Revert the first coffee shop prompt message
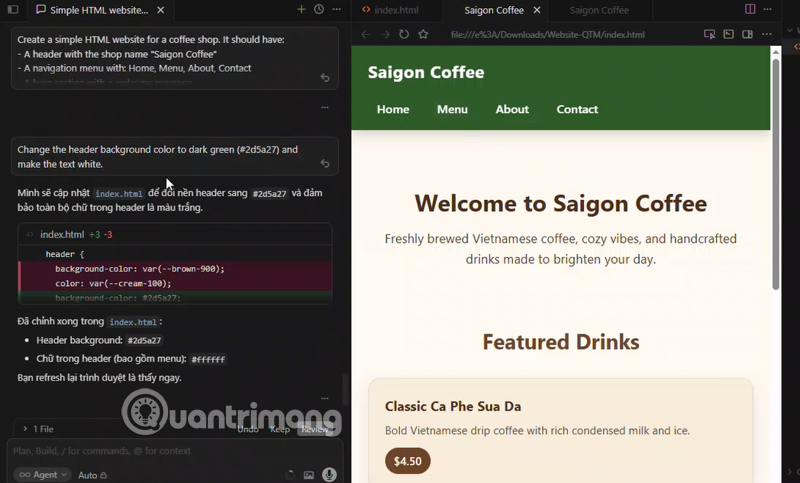The image size is (800, 483). (x=325, y=78)
